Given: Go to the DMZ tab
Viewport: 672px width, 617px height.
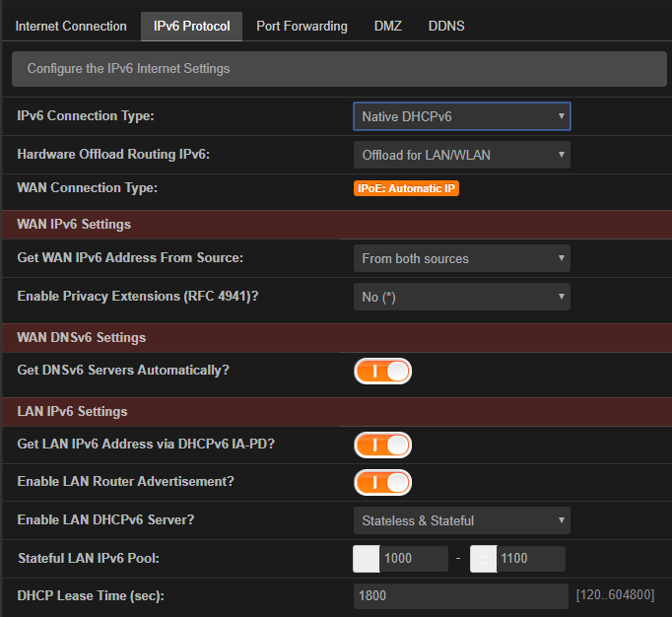Looking at the screenshot, I should 388,27.
